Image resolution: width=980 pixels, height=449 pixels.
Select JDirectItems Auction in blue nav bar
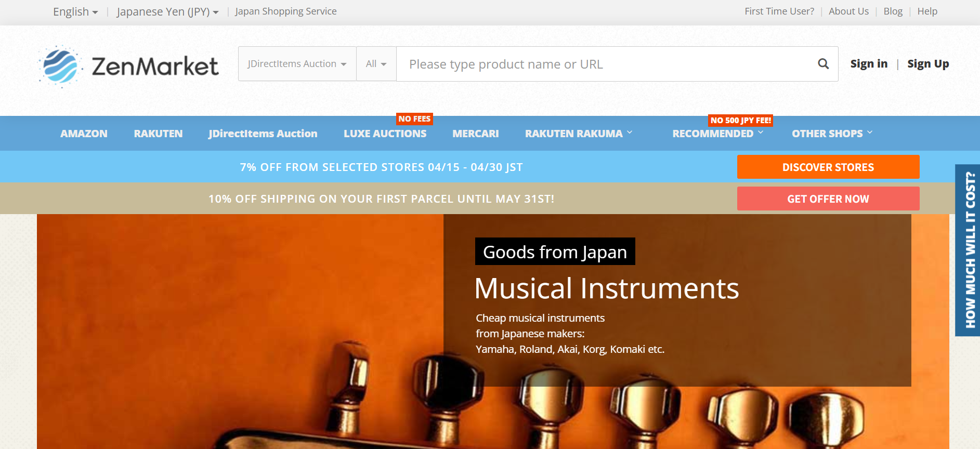263,134
